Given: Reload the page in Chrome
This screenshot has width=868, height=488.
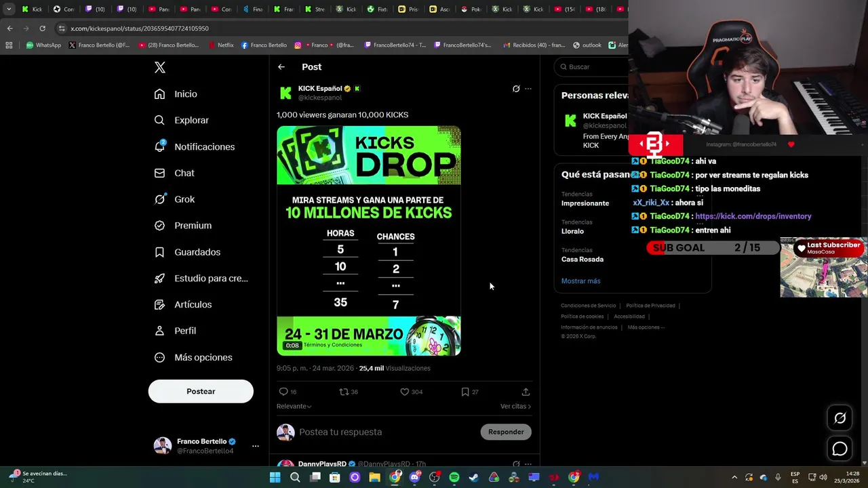Looking at the screenshot, I should tap(42, 28).
